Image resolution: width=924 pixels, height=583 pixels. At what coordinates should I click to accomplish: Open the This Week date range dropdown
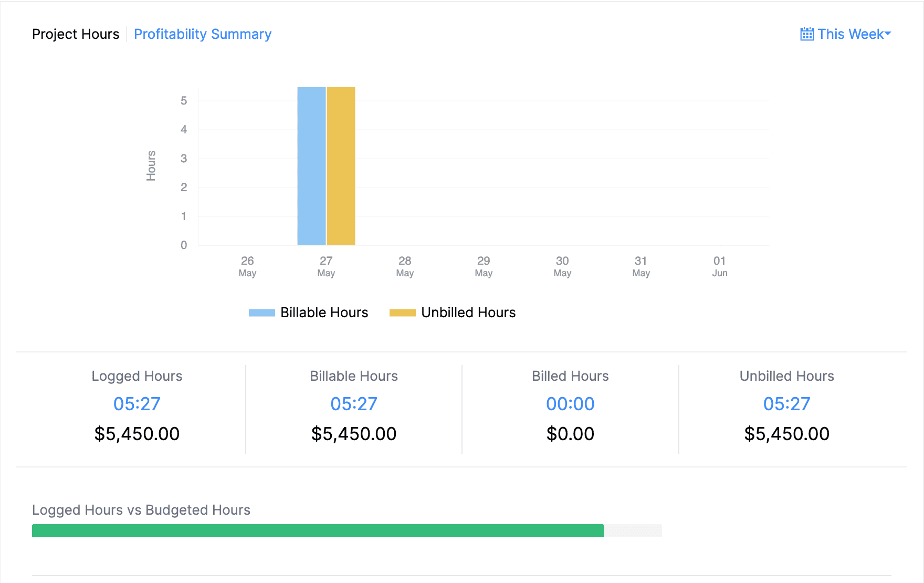850,34
